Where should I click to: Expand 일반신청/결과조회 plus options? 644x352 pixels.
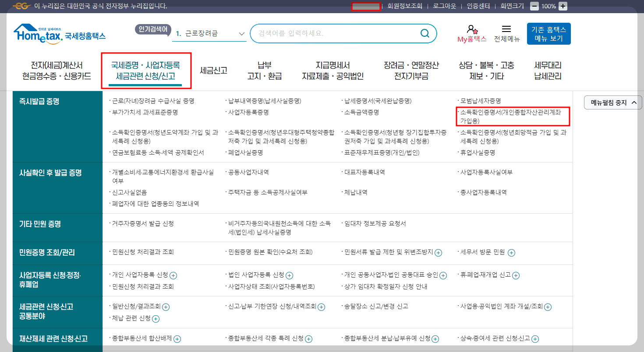point(165,307)
